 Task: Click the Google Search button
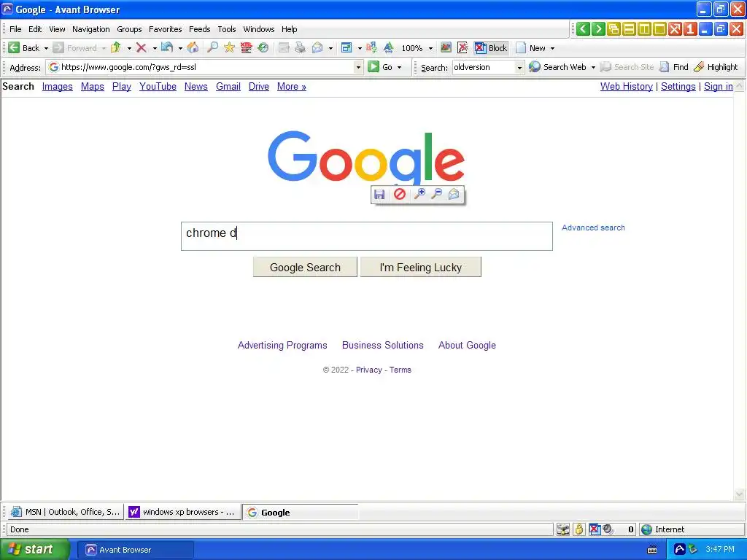pos(305,267)
